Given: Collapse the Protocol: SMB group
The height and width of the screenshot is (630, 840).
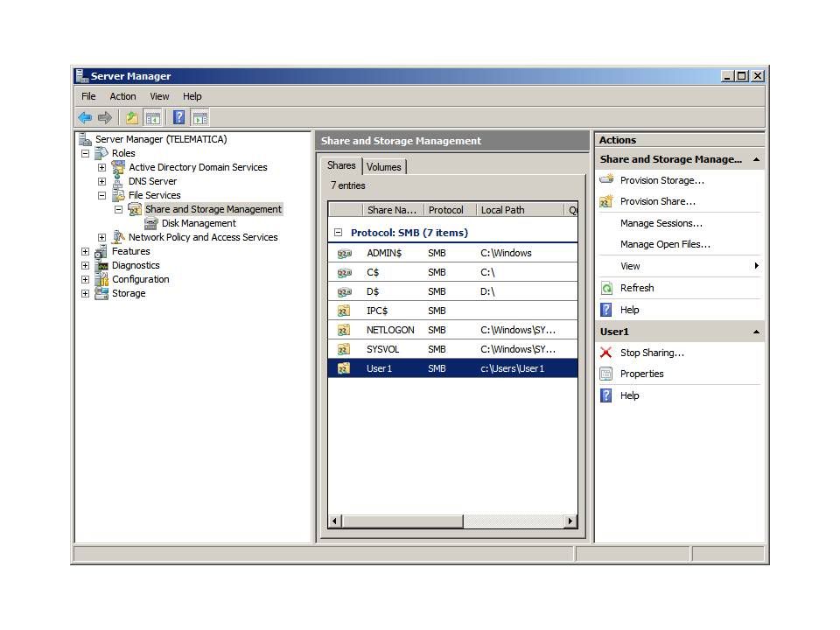Looking at the screenshot, I should (339, 233).
